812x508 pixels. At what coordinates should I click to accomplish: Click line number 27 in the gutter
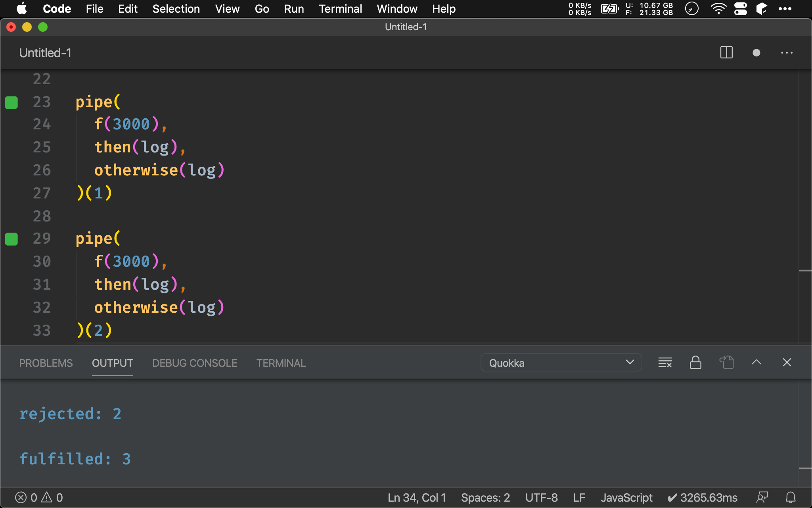click(x=42, y=193)
